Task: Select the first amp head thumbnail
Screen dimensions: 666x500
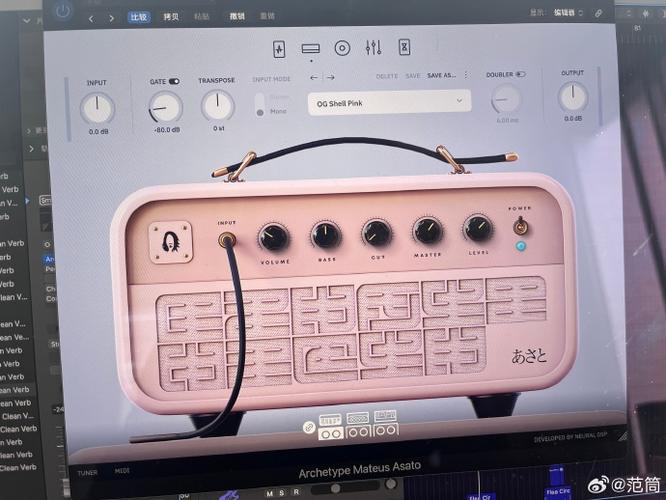Action: (330, 420)
